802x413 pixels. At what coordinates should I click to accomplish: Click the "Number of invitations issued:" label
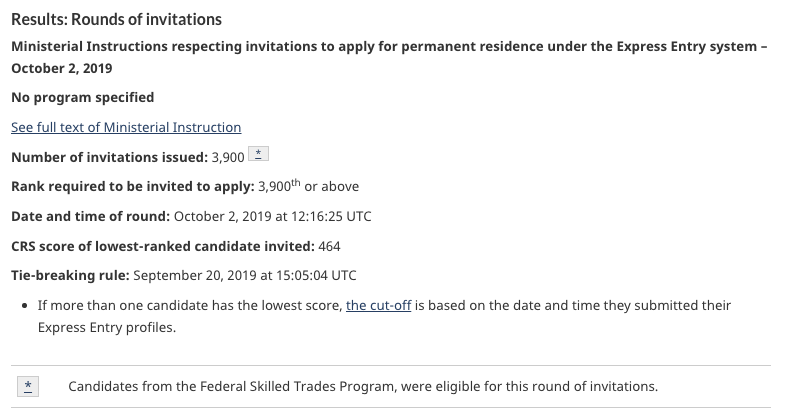[x=109, y=157]
